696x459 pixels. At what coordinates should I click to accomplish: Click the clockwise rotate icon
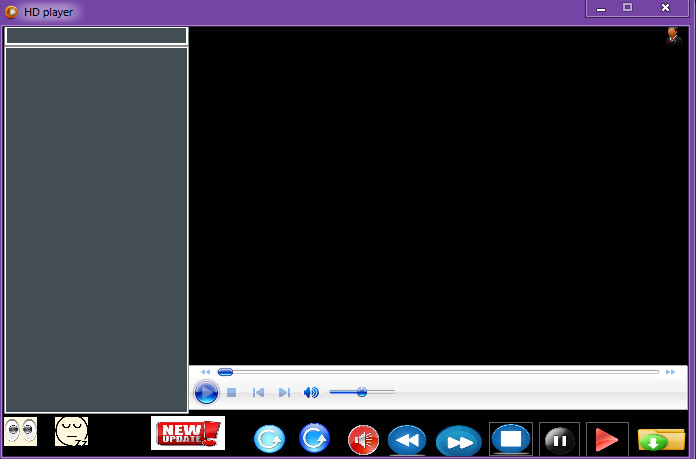pos(315,438)
